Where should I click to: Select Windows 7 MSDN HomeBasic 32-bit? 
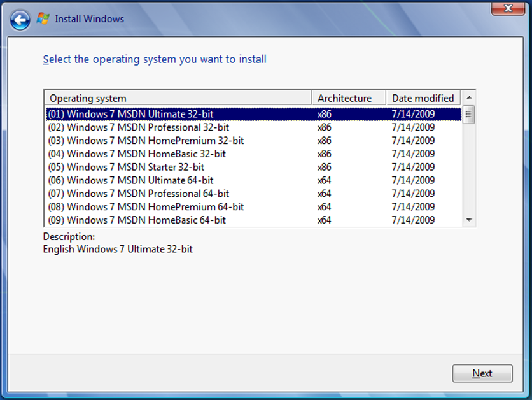(x=127, y=154)
